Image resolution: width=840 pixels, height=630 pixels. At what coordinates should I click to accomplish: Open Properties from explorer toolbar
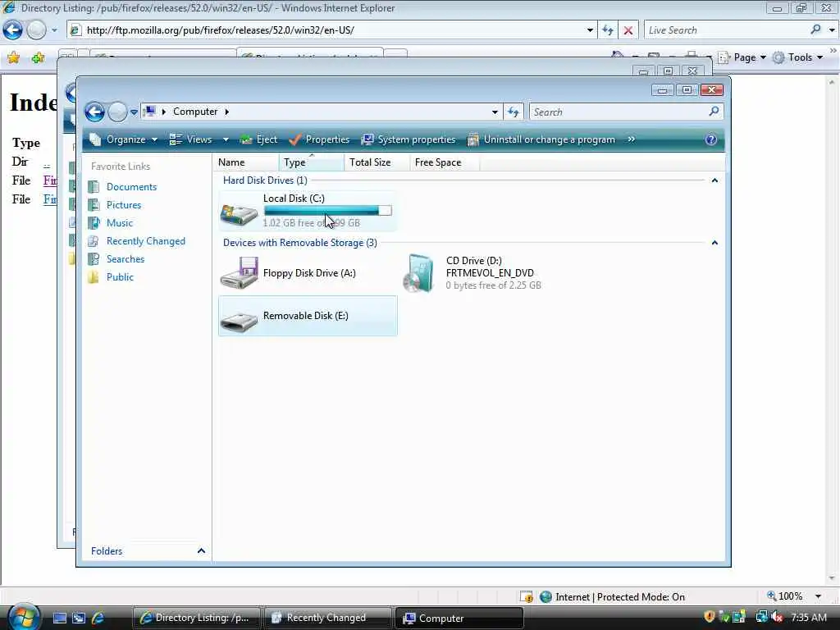(319, 139)
